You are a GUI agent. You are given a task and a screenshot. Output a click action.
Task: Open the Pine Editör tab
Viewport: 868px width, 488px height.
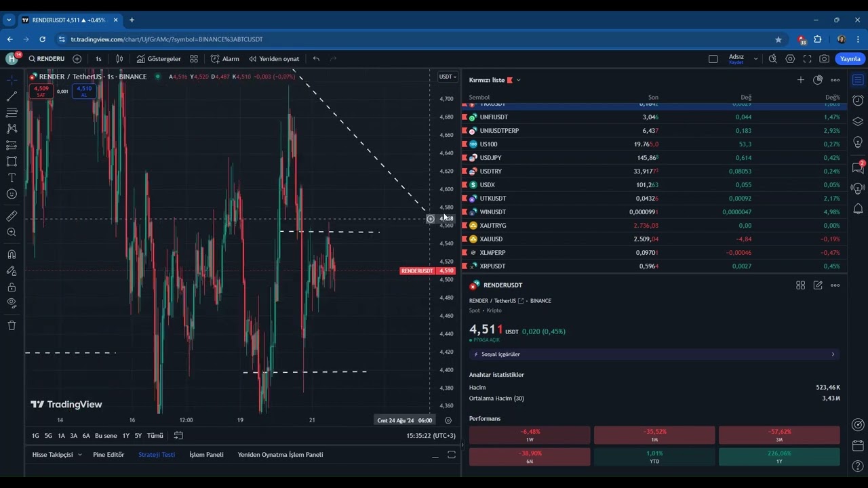coord(108,455)
